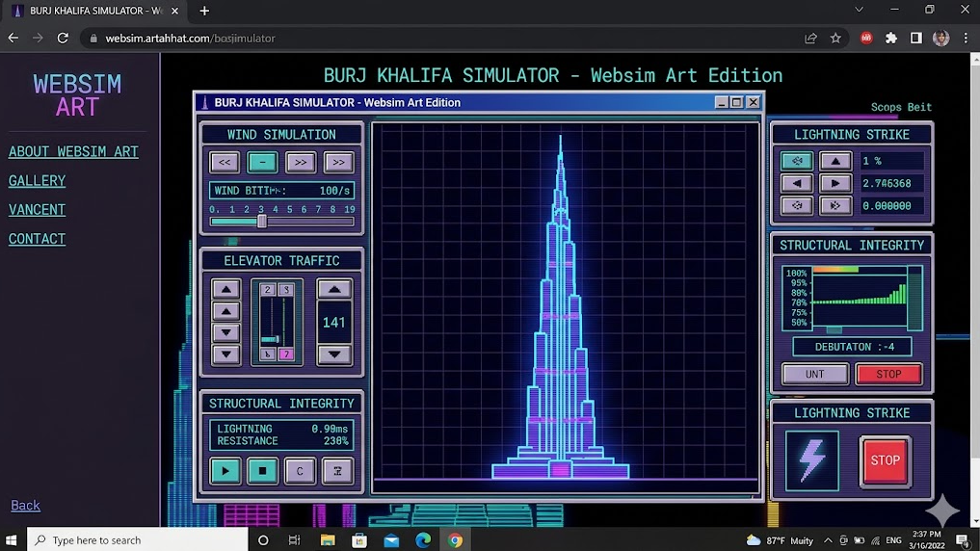Click the wind rewind << button

[225, 163]
